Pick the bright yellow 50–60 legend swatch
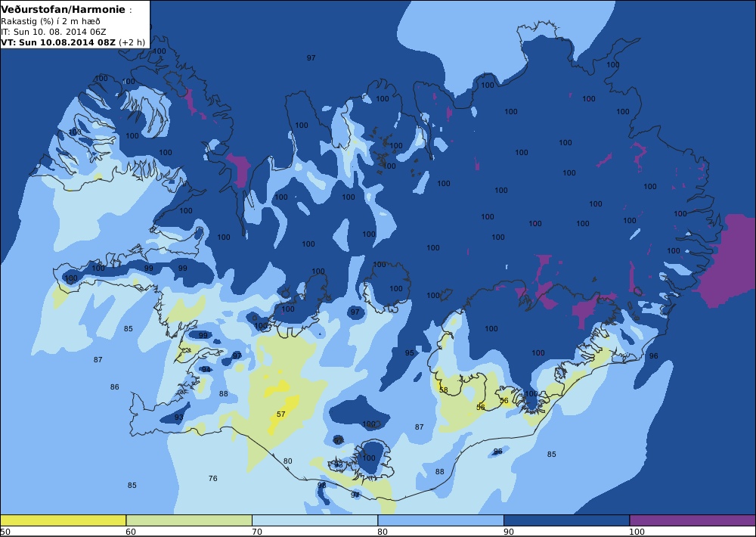756x537 pixels. click(64, 520)
